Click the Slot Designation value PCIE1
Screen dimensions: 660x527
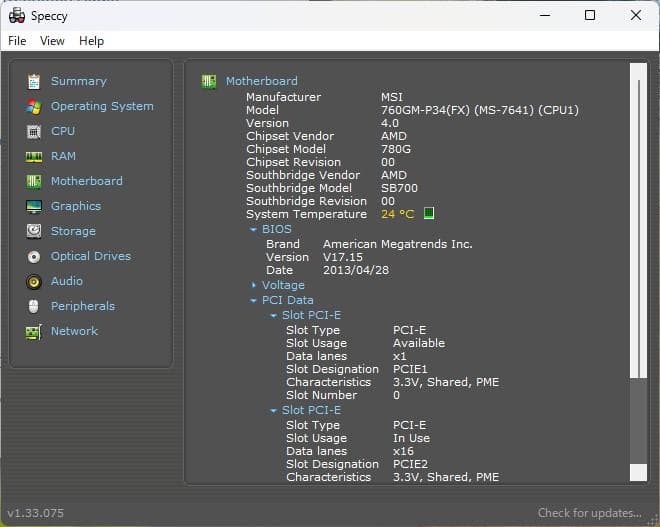click(410, 369)
